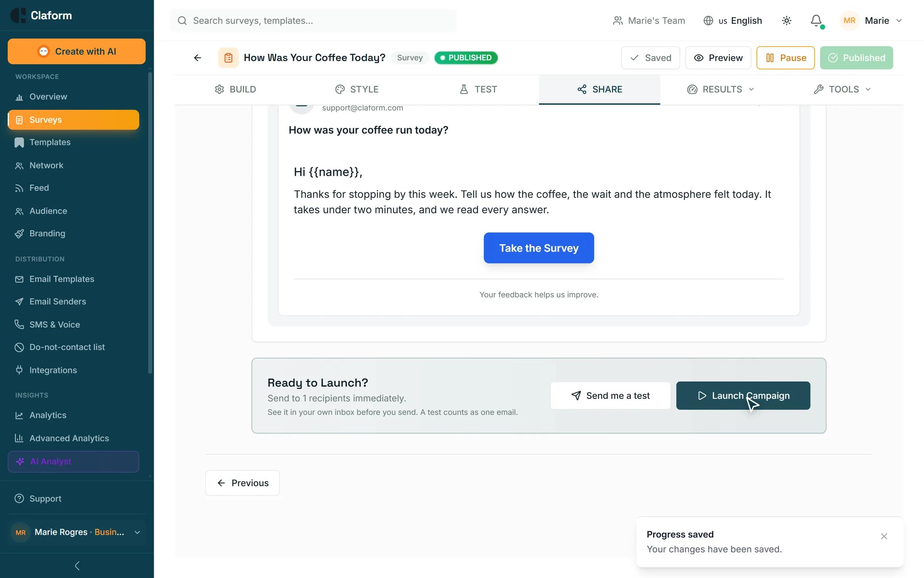The height and width of the screenshot is (578, 924).
Task: Dismiss the Progress saved notification
Action: coord(884,536)
